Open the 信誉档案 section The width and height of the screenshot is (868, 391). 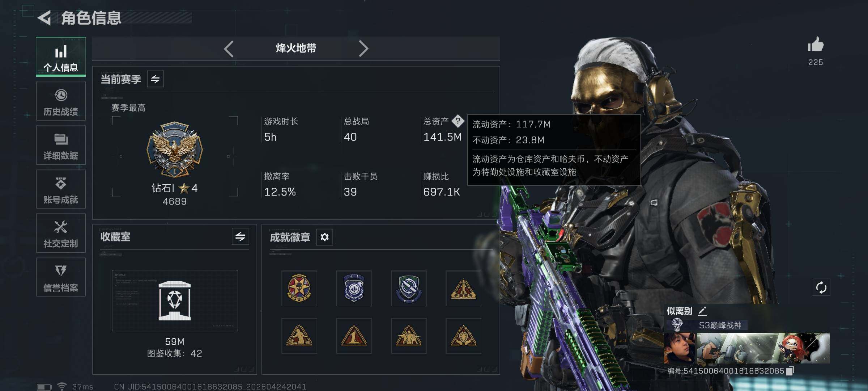(61, 277)
